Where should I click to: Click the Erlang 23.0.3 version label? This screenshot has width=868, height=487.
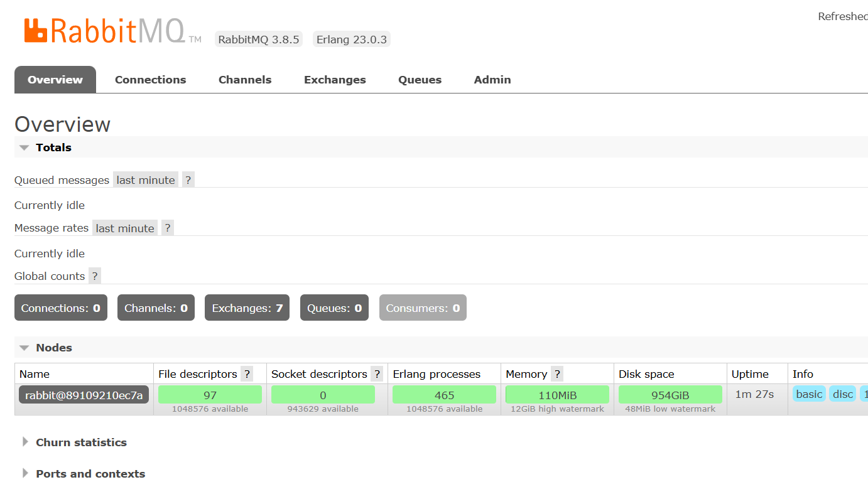352,40
